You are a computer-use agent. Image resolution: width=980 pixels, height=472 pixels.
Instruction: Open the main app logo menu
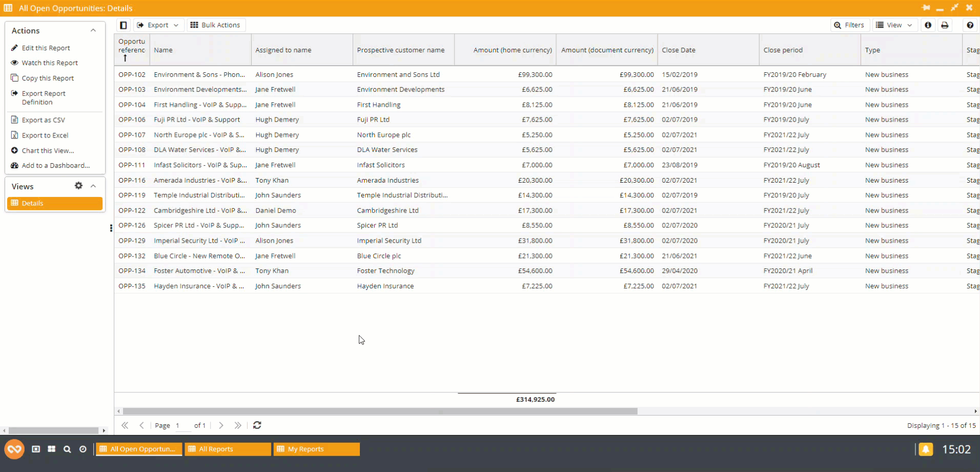[x=14, y=449]
